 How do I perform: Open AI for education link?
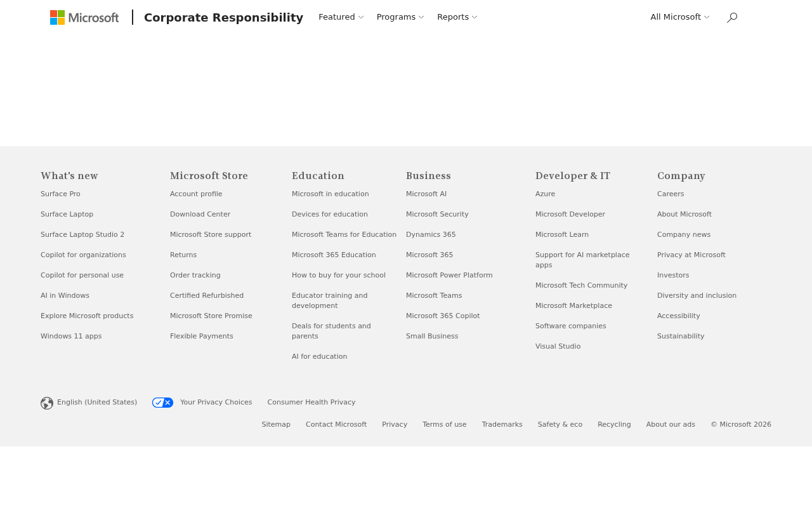pyautogui.click(x=320, y=357)
